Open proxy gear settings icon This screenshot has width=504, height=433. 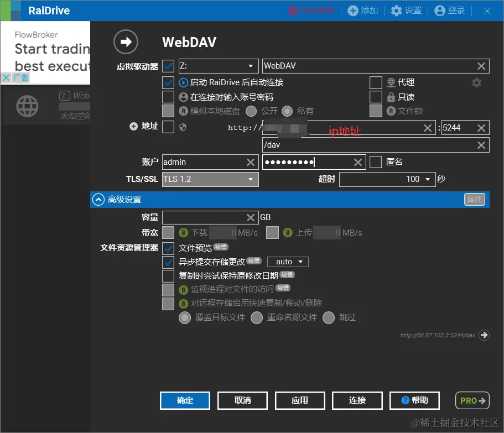tap(476, 82)
